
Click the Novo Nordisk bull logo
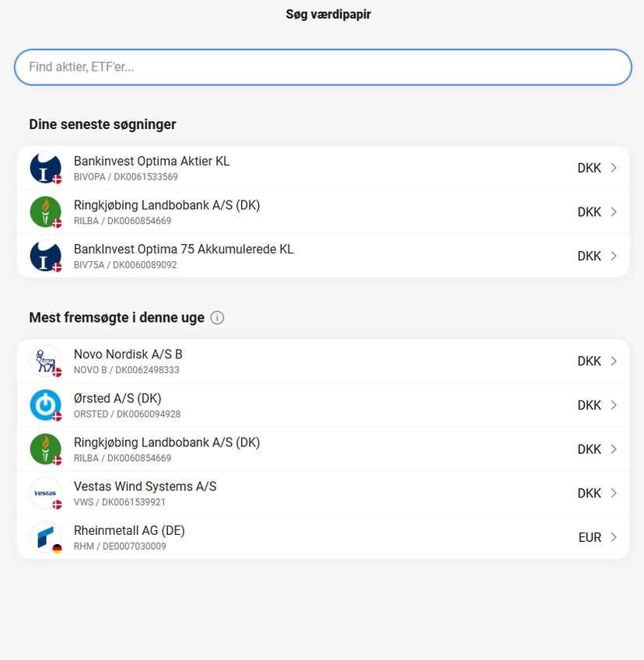pos(45,361)
